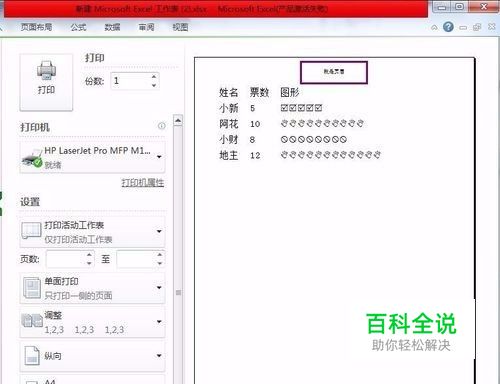Click the 小财 name in preview
This screenshot has height=384, width=500.
pyautogui.click(x=229, y=139)
